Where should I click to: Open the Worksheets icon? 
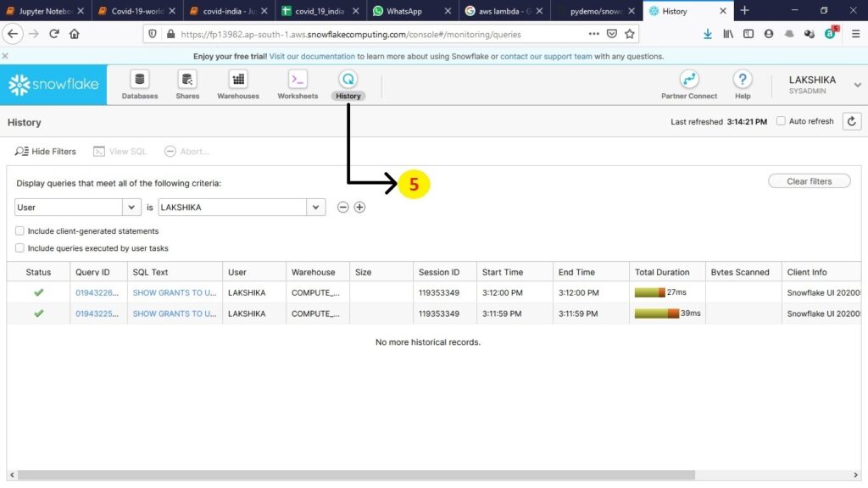pyautogui.click(x=298, y=80)
